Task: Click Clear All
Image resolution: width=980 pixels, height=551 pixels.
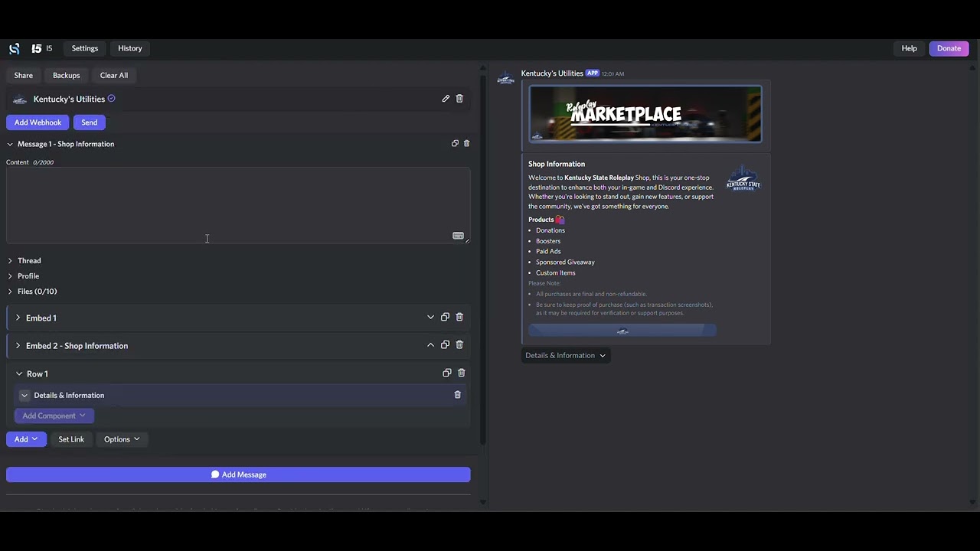Action: coord(114,75)
